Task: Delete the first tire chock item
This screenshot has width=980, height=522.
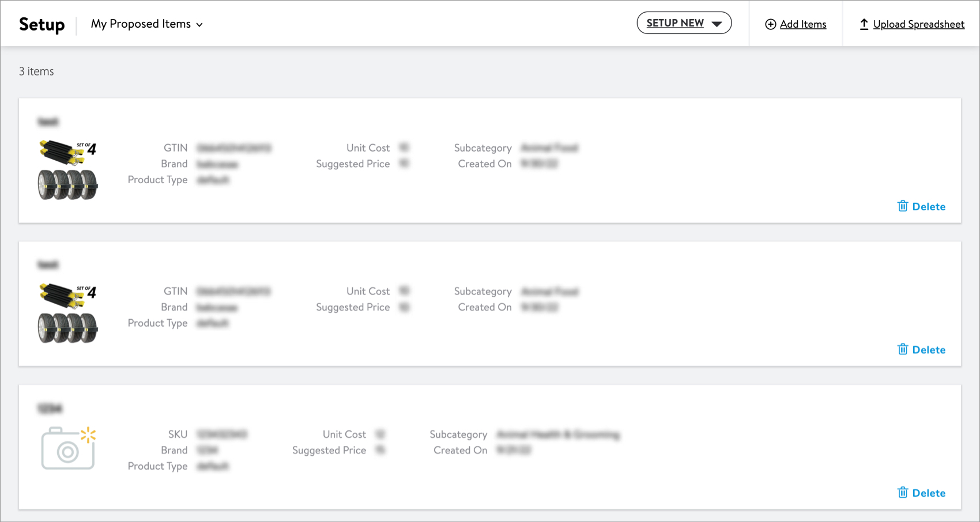Action: click(921, 206)
